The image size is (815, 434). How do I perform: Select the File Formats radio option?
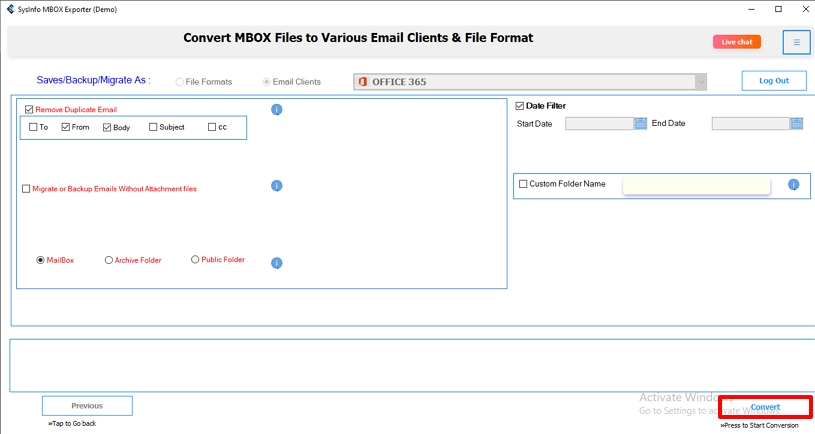click(179, 82)
